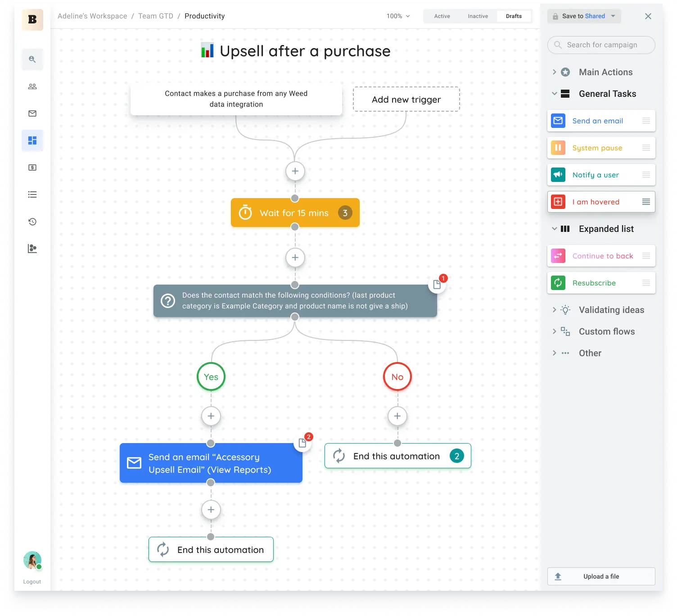This screenshot has width=677, height=616.
Task: Open the history clock icon in sidebar
Action: coord(32,222)
